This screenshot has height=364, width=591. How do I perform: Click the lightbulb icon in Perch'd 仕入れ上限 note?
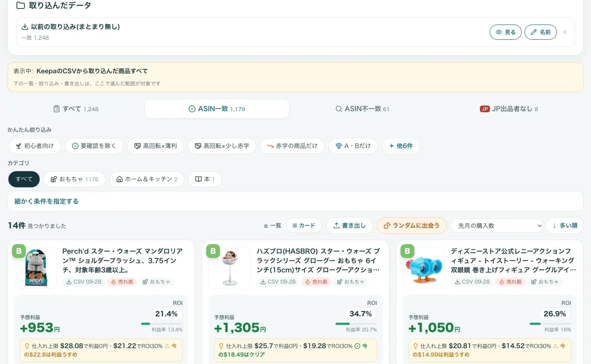click(27, 346)
